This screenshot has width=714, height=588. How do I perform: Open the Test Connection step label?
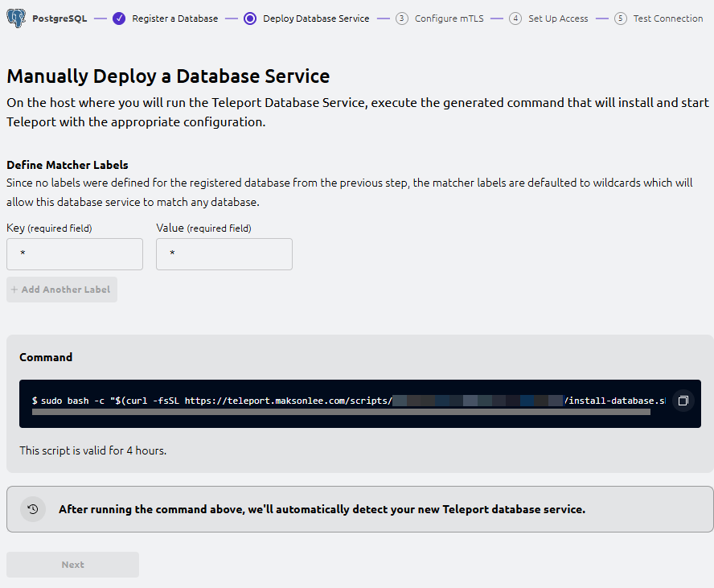[x=667, y=19]
